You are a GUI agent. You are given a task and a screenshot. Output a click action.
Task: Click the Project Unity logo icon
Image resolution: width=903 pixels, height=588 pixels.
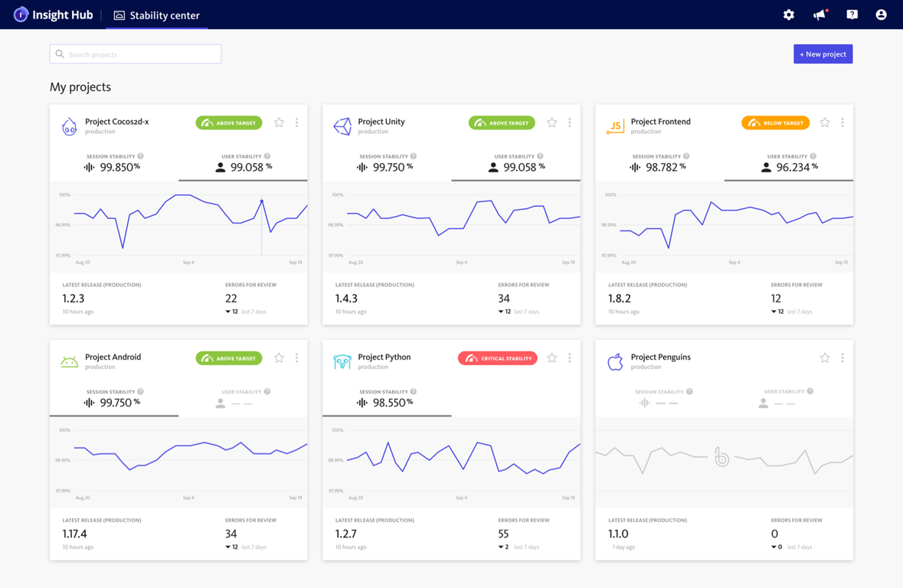pyautogui.click(x=342, y=126)
